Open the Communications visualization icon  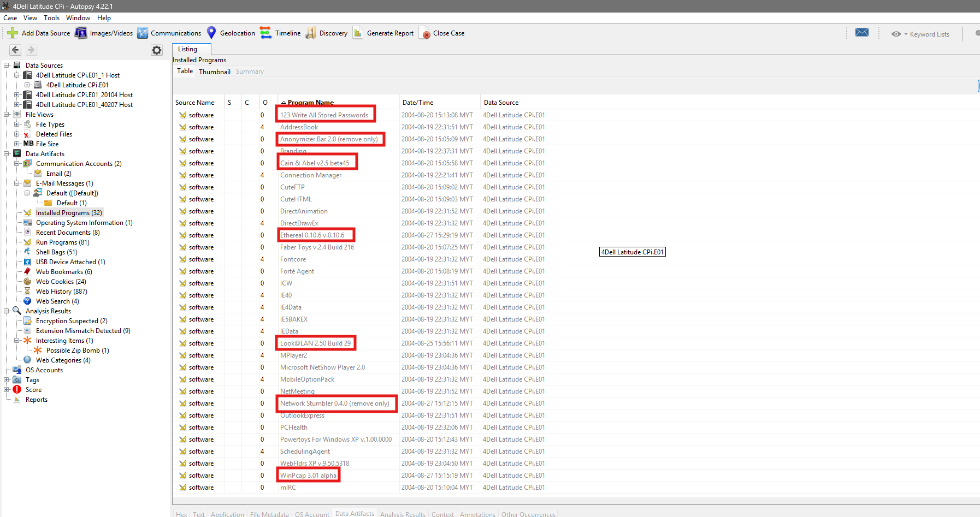(x=143, y=33)
